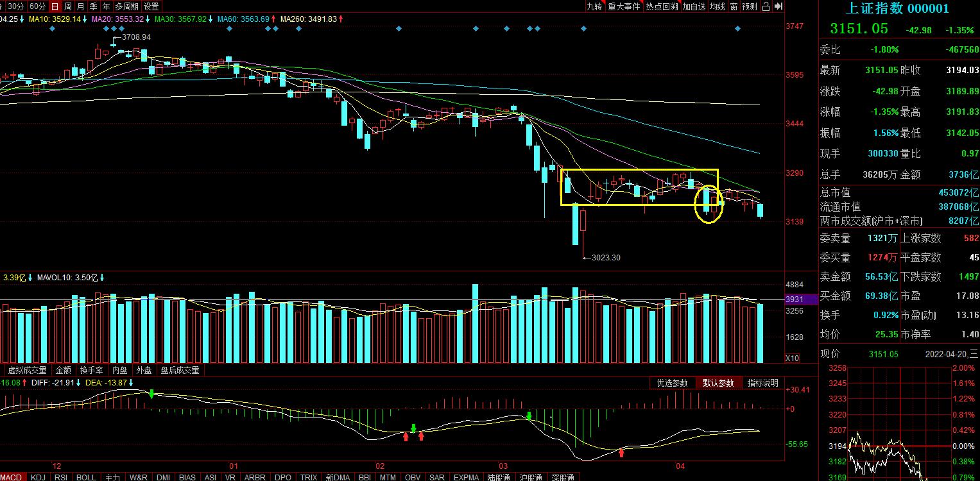This screenshot has height=481, width=980.
Task: Switch to the EXPMA indicator tab
Action: coord(466,477)
